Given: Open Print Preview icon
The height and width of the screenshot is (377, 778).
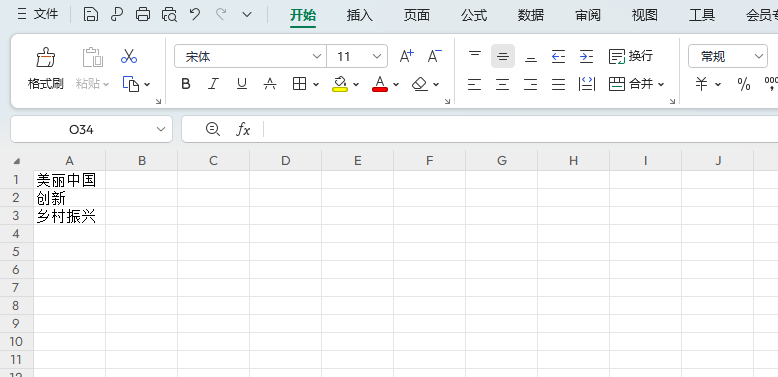Looking at the screenshot, I should (x=169, y=15).
